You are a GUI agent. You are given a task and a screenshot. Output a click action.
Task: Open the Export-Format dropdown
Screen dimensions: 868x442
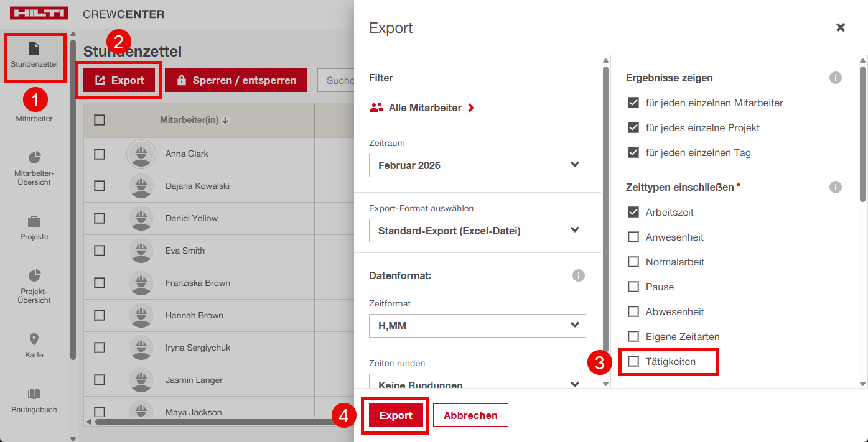point(477,231)
